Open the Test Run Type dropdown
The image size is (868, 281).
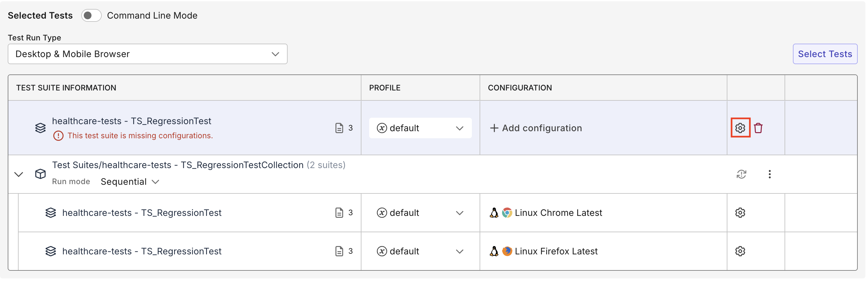click(148, 54)
